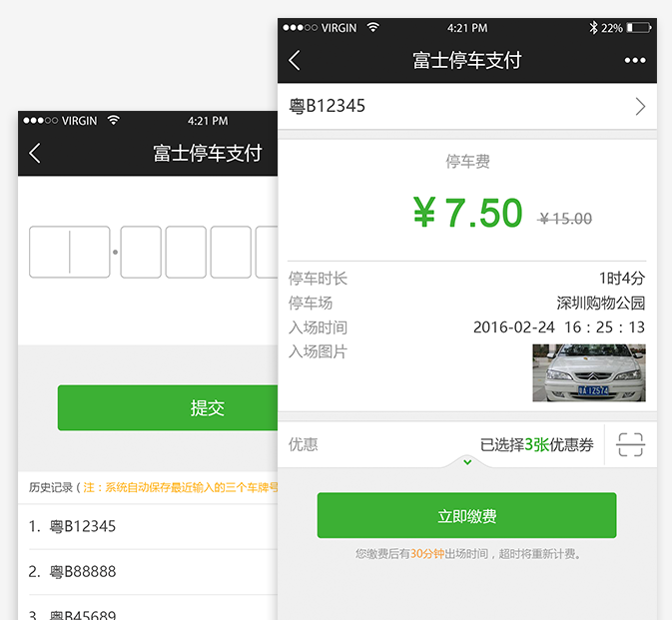
Task: Tap the Wi-Fi icon in left phone status bar
Action: click(x=113, y=121)
